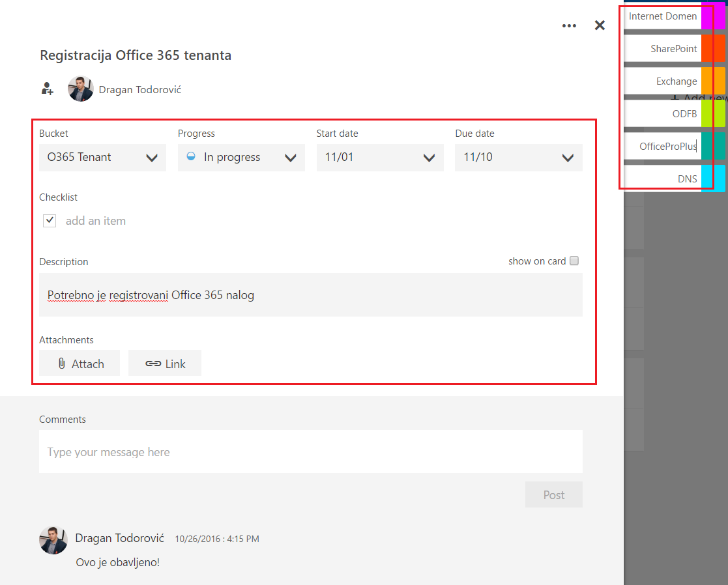The width and height of the screenshot is (728, 585).
Task: Click the chain Link button
Action: (165, 364)
